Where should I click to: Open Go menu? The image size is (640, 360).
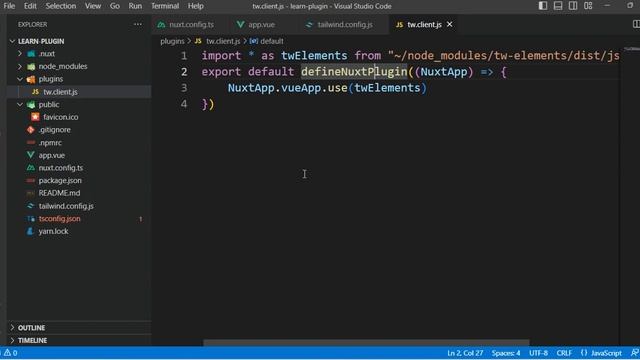coord(115,6)
